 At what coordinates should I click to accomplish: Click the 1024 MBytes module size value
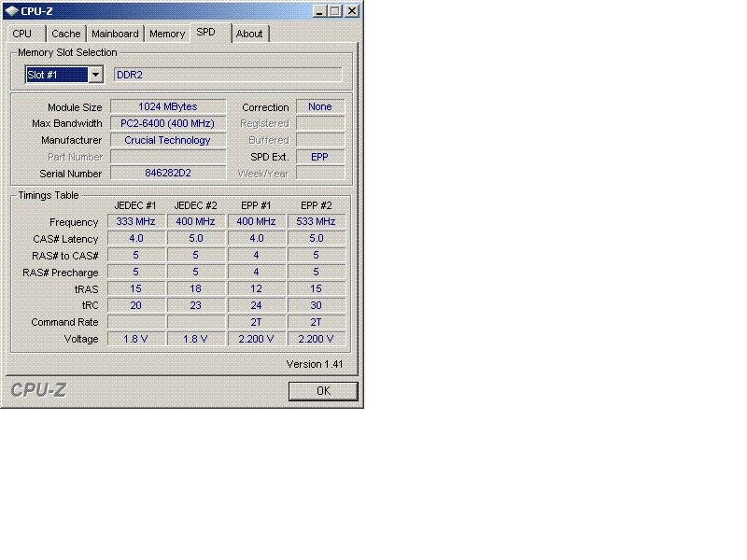tap(168, 106)
